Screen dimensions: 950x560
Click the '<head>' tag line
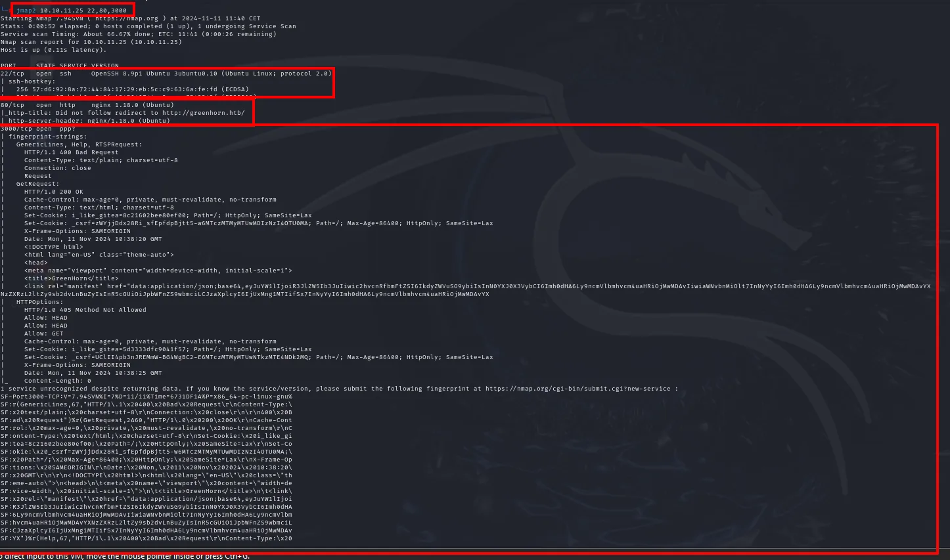coord(36,263)
